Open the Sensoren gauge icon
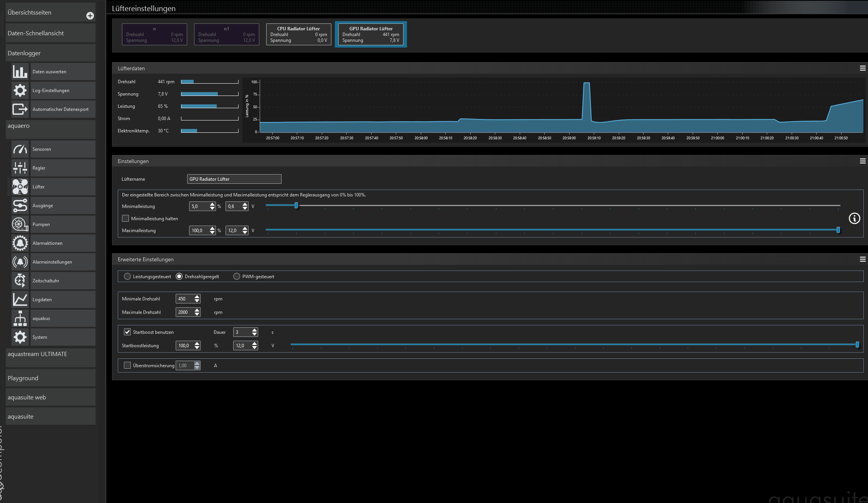 click(20, 149)
